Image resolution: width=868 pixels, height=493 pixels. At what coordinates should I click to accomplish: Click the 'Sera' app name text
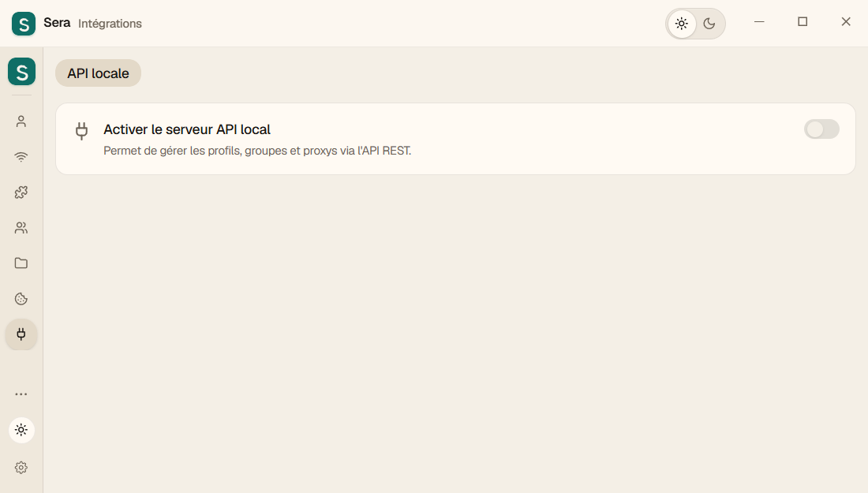pos(57,23)
